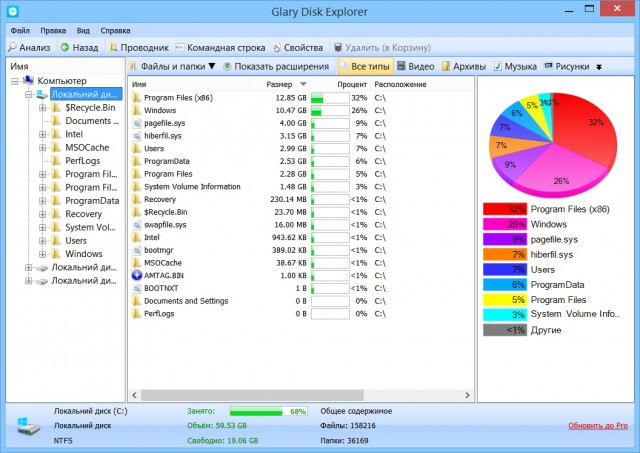Click the red Program Files (x86) legend swatch
Viewport: 640px width, 453px height.
click(x=505, y=209)
